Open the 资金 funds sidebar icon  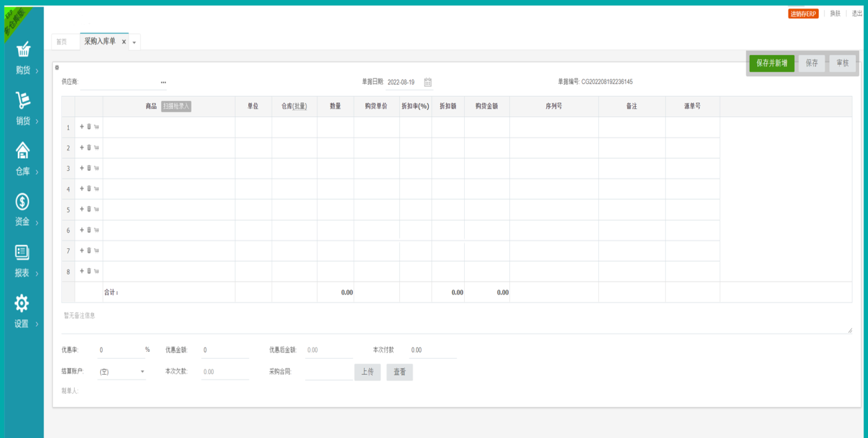coord(22,202)
